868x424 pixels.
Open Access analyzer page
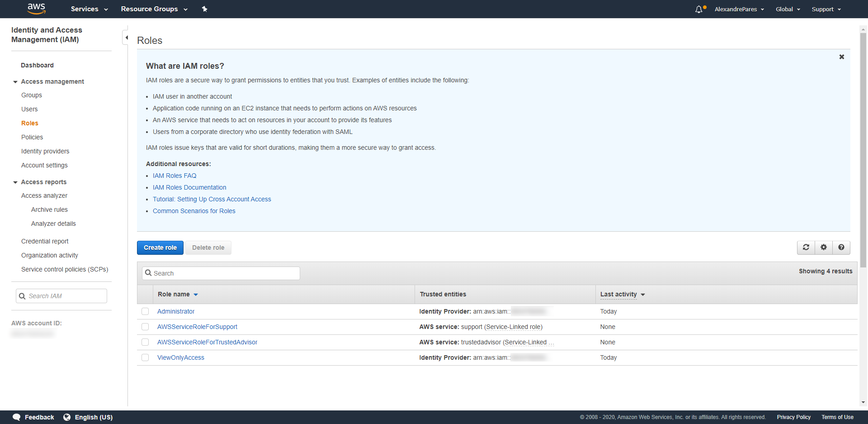point(44,195)
